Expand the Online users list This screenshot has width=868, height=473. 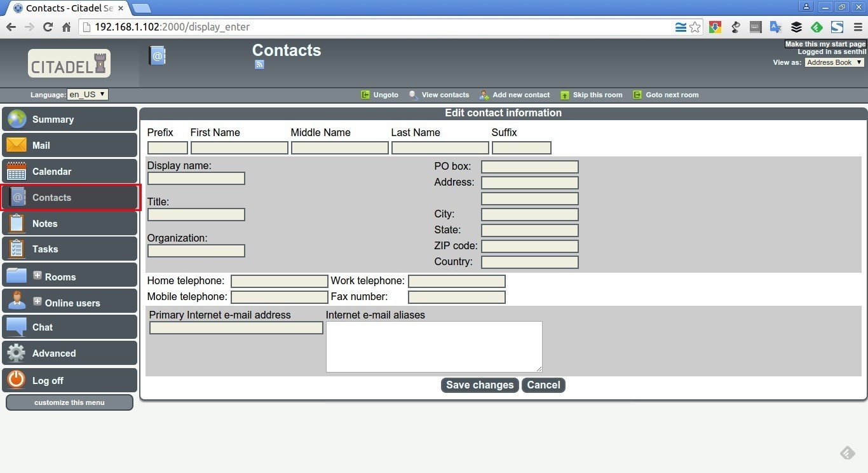[37, 301]
